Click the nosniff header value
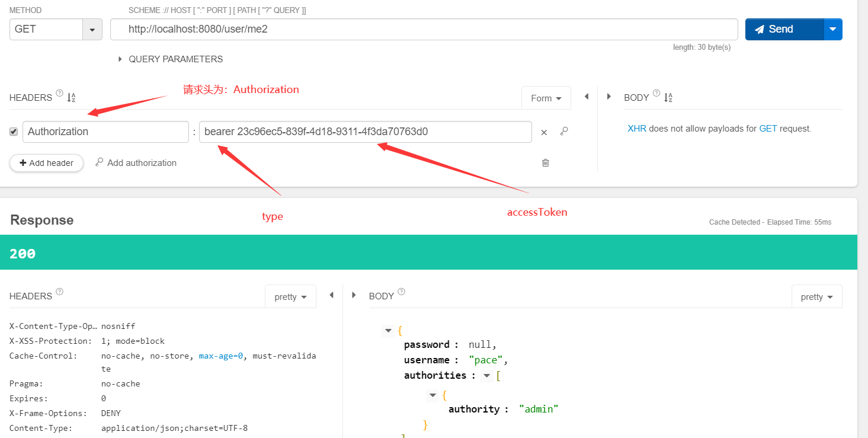 (118, 327)
